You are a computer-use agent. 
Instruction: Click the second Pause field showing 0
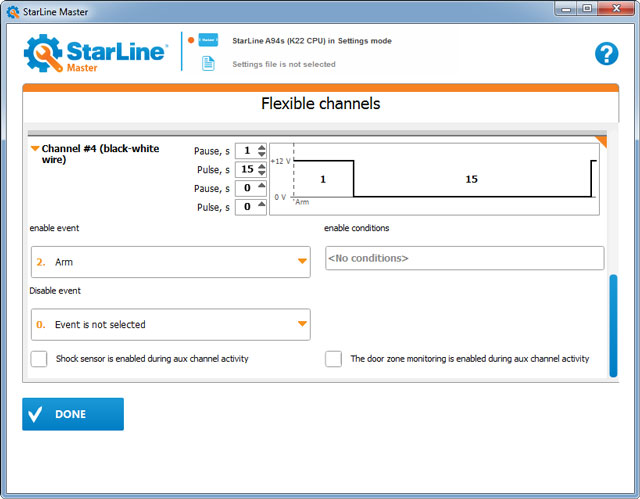(247, 188)
